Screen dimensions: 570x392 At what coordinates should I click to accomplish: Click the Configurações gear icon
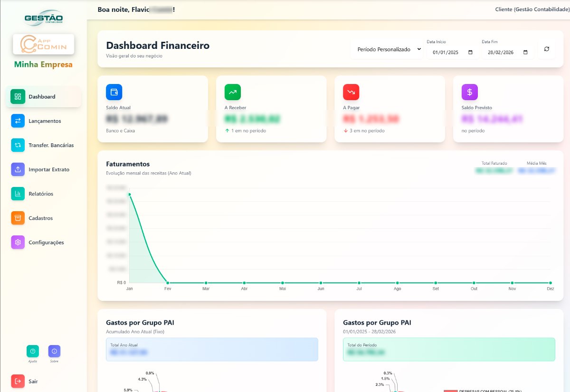(18, 243)
